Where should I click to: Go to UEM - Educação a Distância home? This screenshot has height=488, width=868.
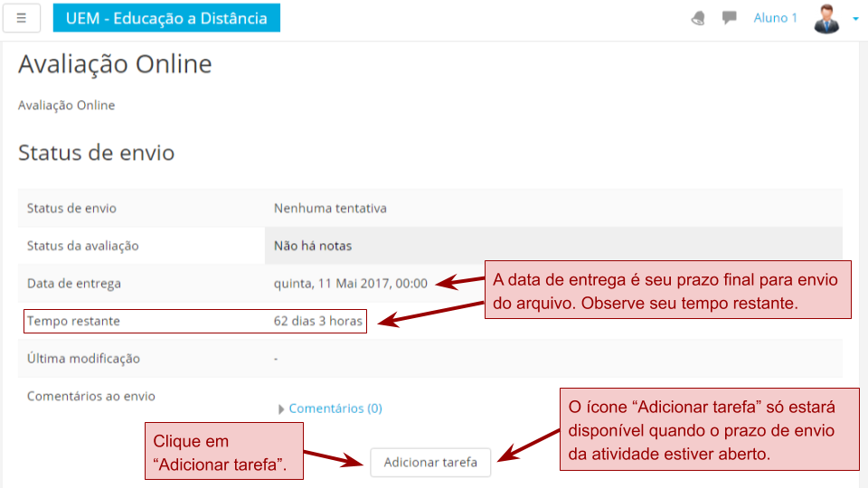pos(166,18)
